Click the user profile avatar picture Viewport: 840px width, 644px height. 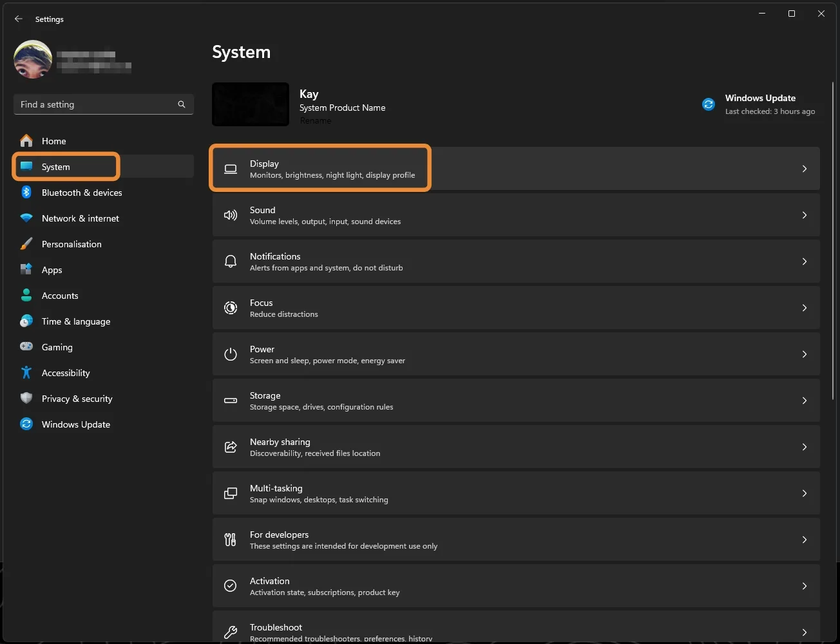(33, 59)
